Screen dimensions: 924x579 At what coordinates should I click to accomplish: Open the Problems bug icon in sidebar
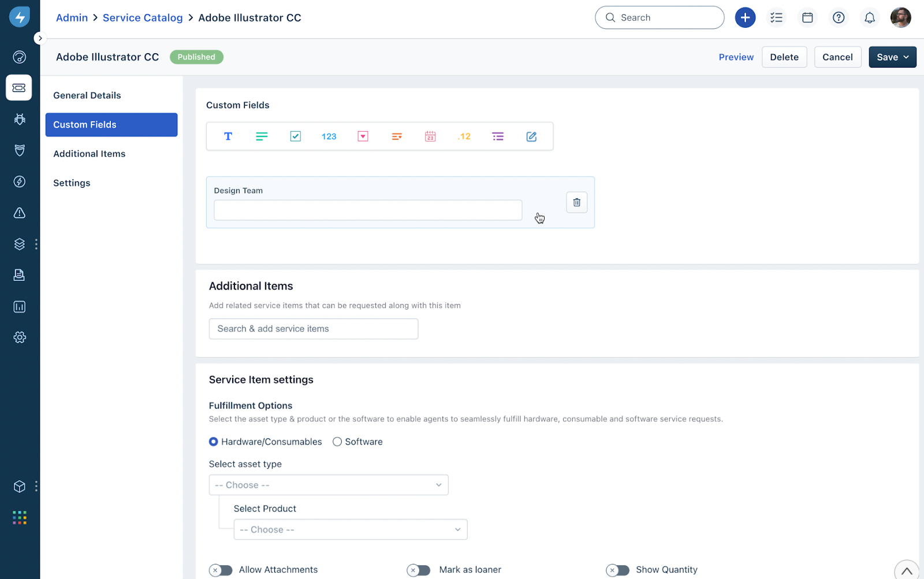click(19, 119)
